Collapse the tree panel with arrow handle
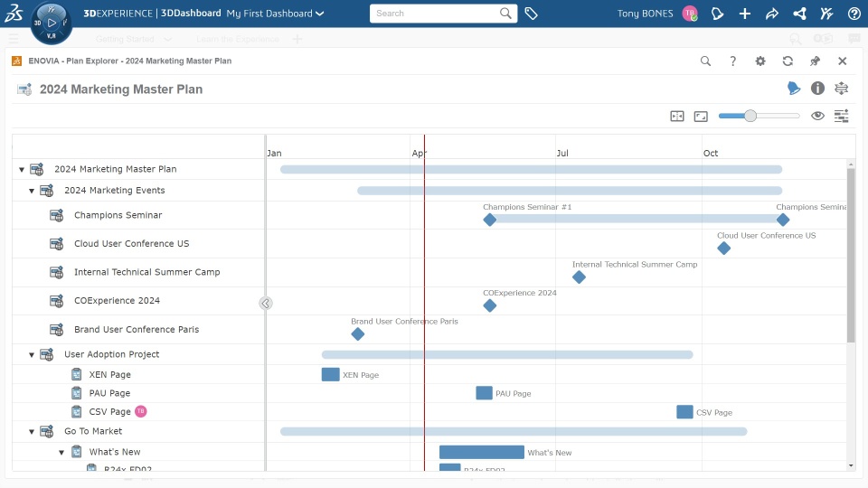This screenshot has height=488, width=868. 266,304
